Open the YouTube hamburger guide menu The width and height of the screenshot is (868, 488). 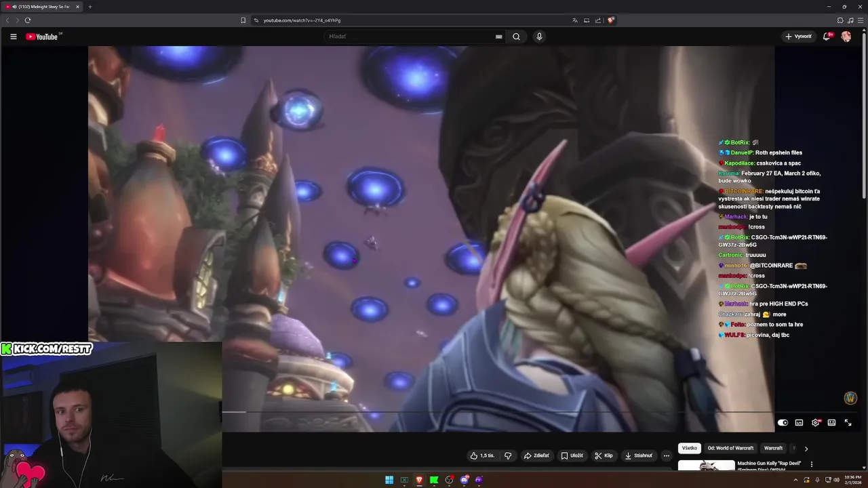click(x=14, y=37)
